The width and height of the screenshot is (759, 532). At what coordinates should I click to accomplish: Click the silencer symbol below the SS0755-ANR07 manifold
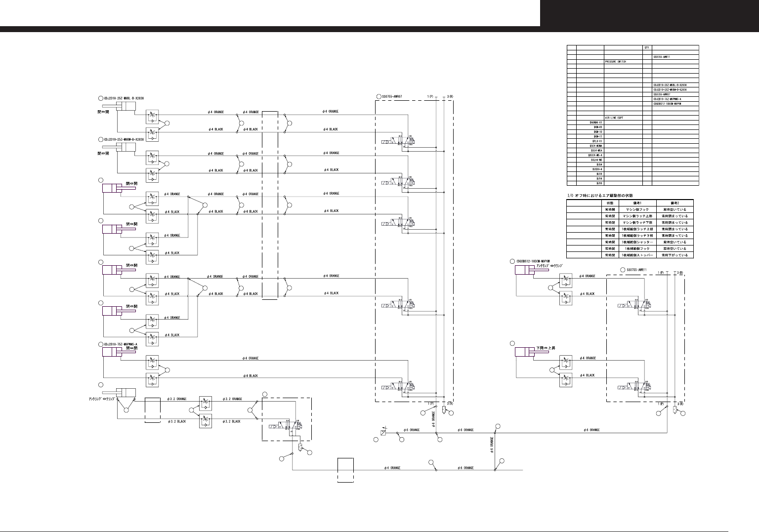(444, 410)
